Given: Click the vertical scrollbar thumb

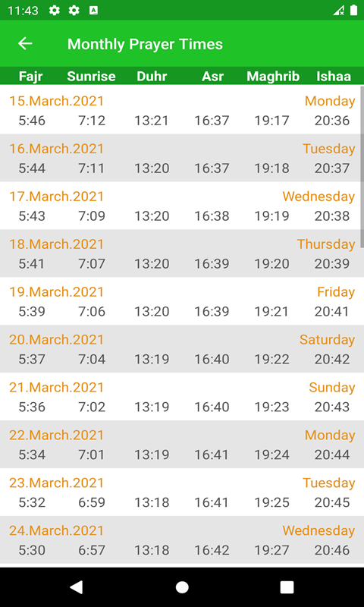Looking at the screenshot, I should click(x=362, y=166).
